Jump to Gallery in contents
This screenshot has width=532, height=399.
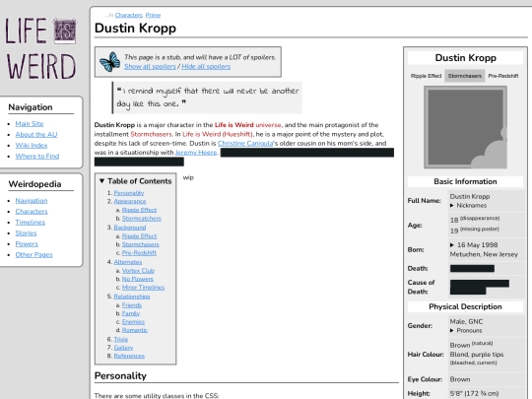coord(123,348)
